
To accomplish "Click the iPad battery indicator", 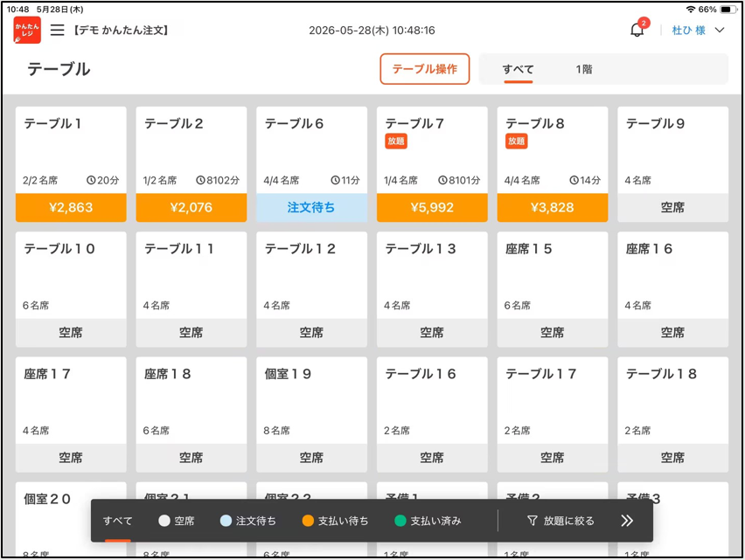I will pyautogui.click(x=728, y=9).
